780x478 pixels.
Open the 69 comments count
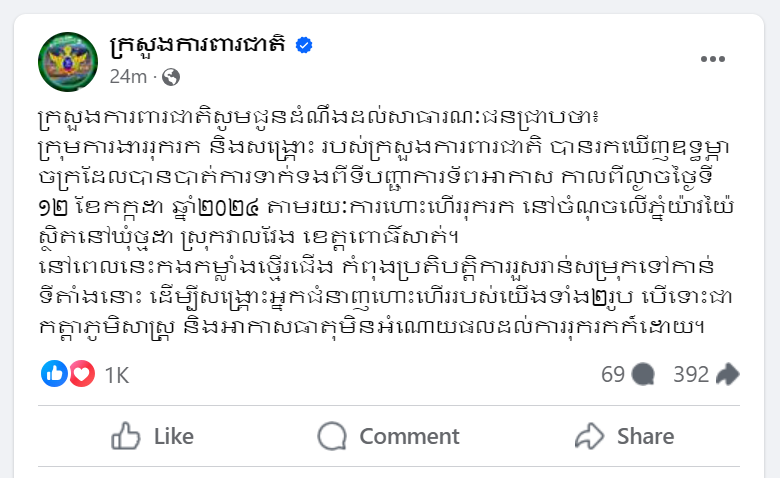click(x=612, y=374)
